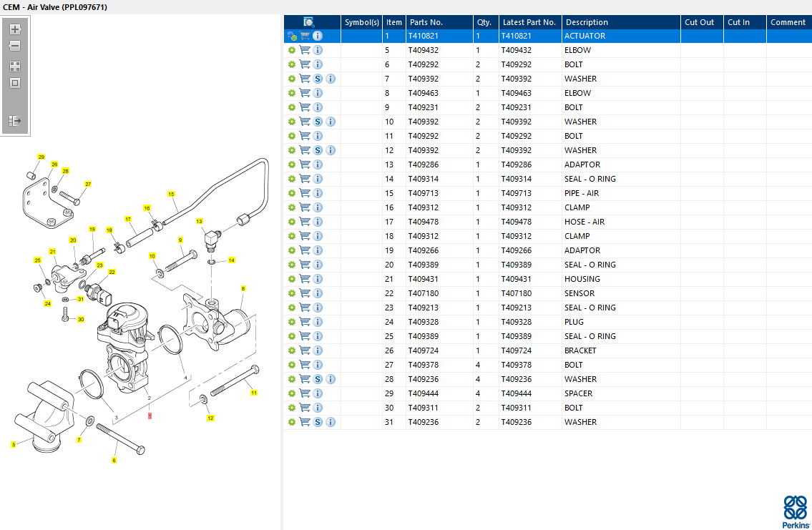Open info icon for WASHER item 10
812x530 pixels.
pyautogui.click(x=331, y=122)
